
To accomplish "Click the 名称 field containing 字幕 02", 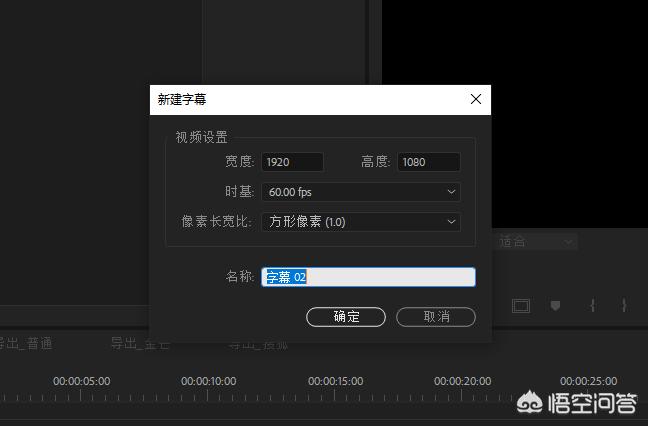I will [368, 277].
